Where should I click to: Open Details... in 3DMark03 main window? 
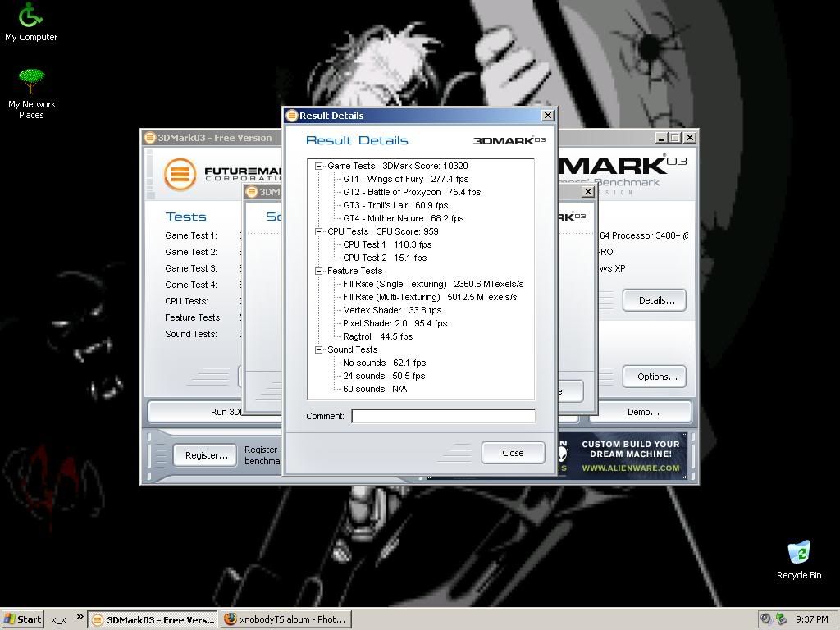point(654,300)
